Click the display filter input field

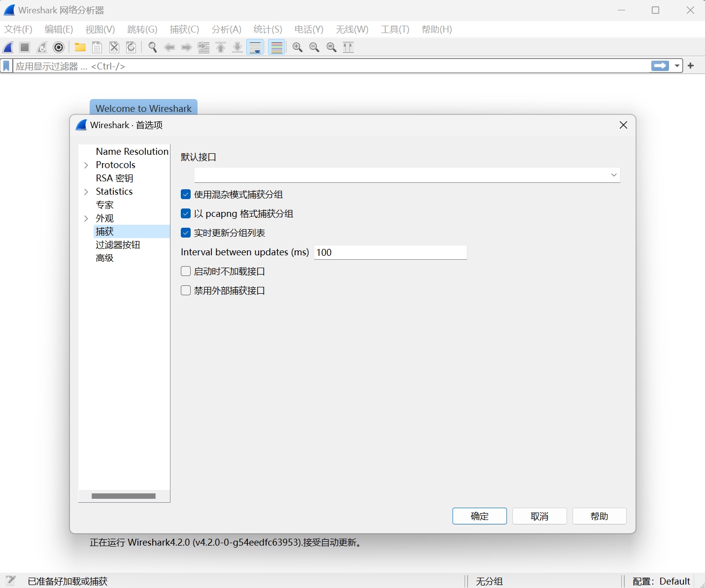(x=330, y=66)
